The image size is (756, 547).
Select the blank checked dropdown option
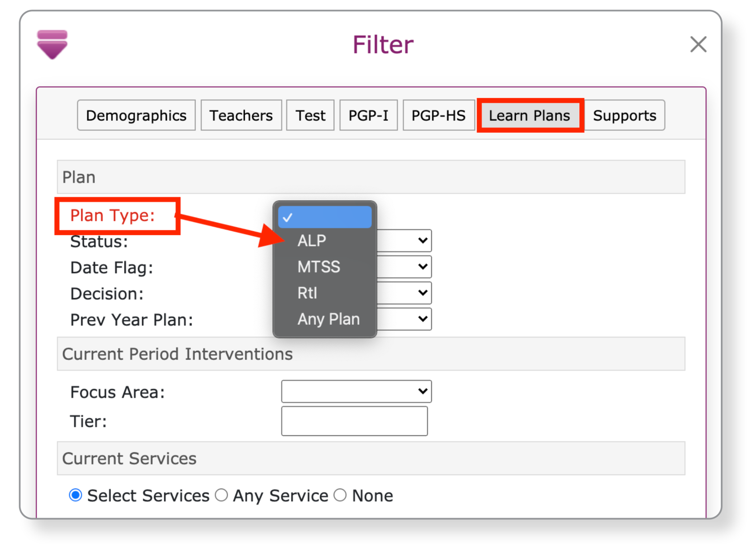[324, 217]
